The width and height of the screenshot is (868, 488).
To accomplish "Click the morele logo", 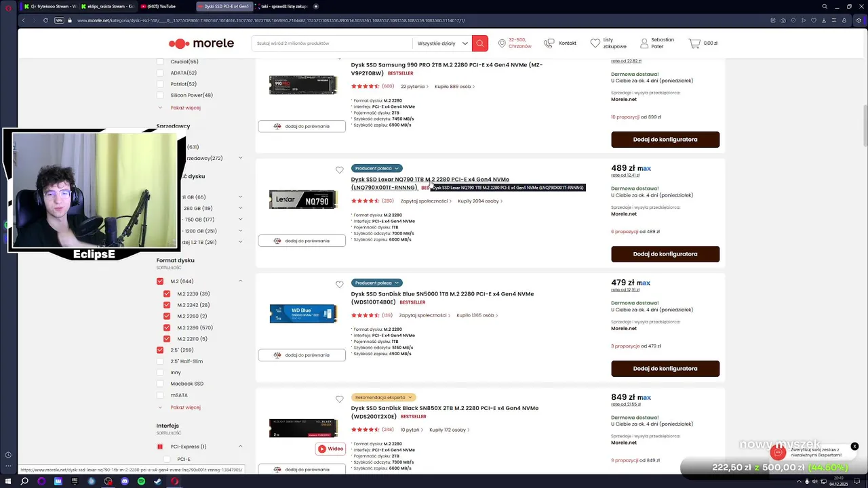I will [x=201, y=43].
